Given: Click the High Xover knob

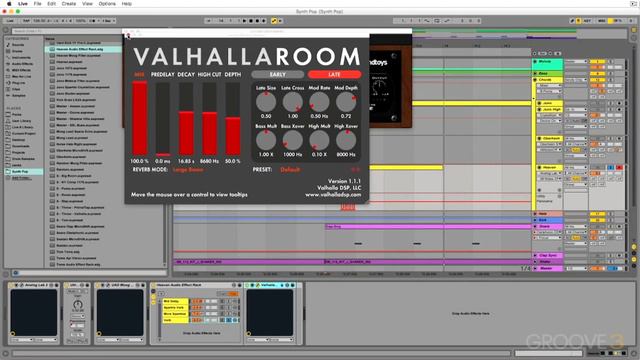Looking at the screenshot, I should click(346, 140).
